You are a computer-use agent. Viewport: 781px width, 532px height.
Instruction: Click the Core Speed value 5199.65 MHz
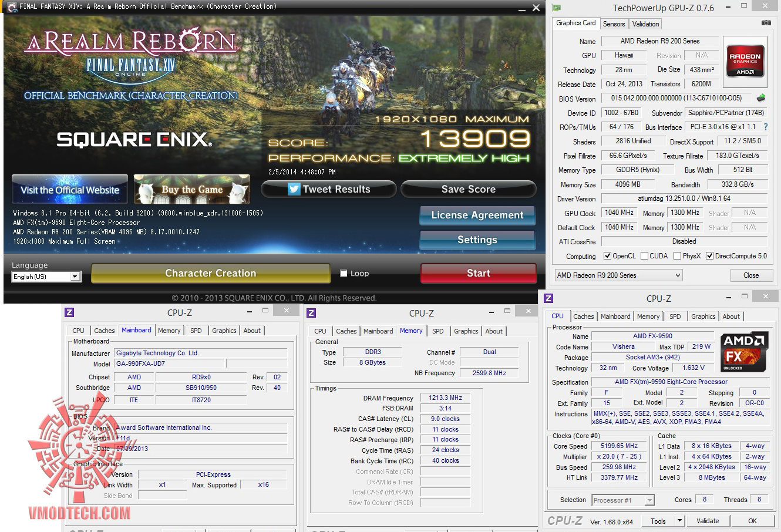coord(619,446)
